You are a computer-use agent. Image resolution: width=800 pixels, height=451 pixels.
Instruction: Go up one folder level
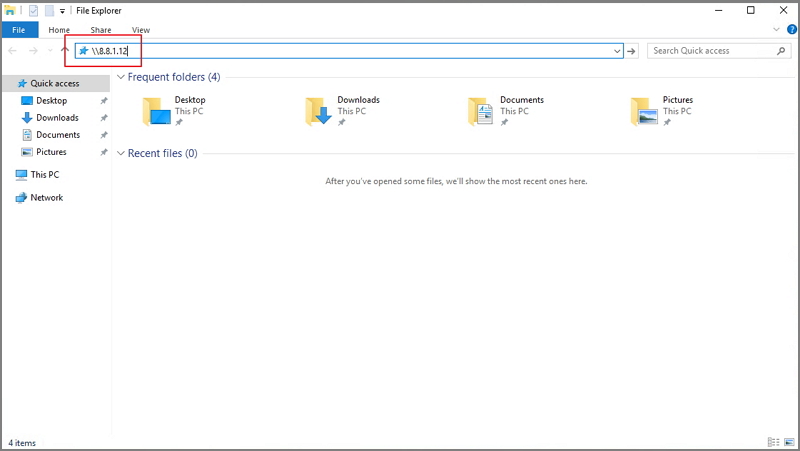[x=65, y=50]
